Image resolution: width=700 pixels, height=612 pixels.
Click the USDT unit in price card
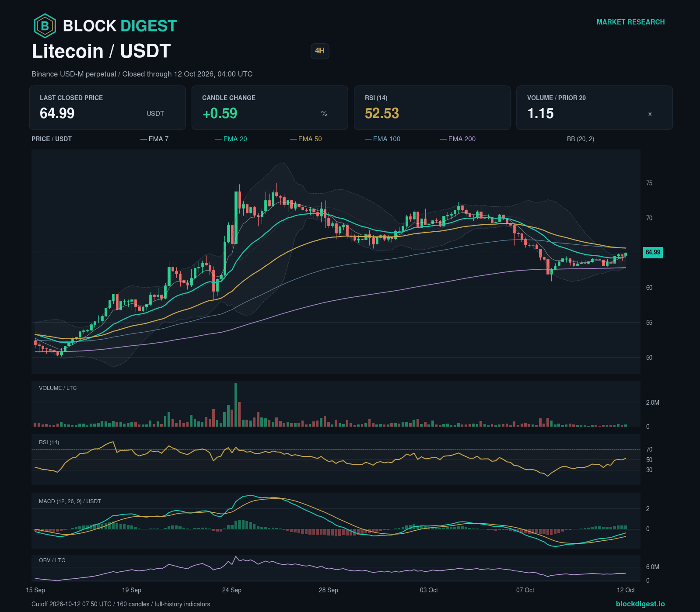(x=155, y=114)
